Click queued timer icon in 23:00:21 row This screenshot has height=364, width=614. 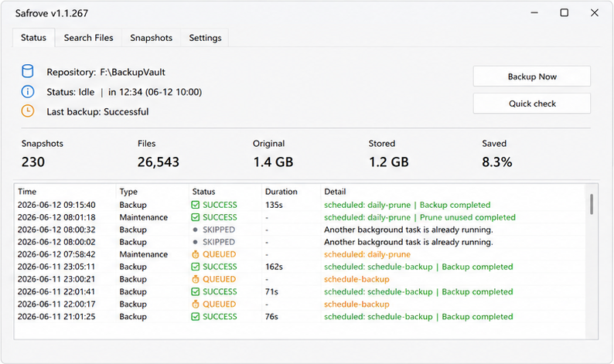pyautogui.click(x=196, y=280)
